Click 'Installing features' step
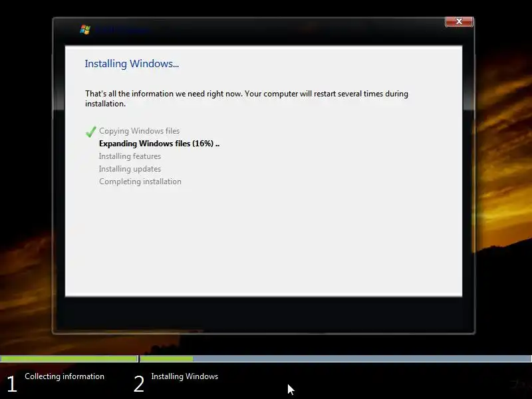 130,156
